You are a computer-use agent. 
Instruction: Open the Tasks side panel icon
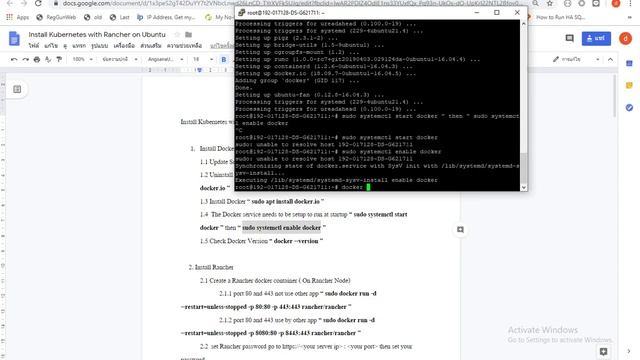tap(629, 107)
